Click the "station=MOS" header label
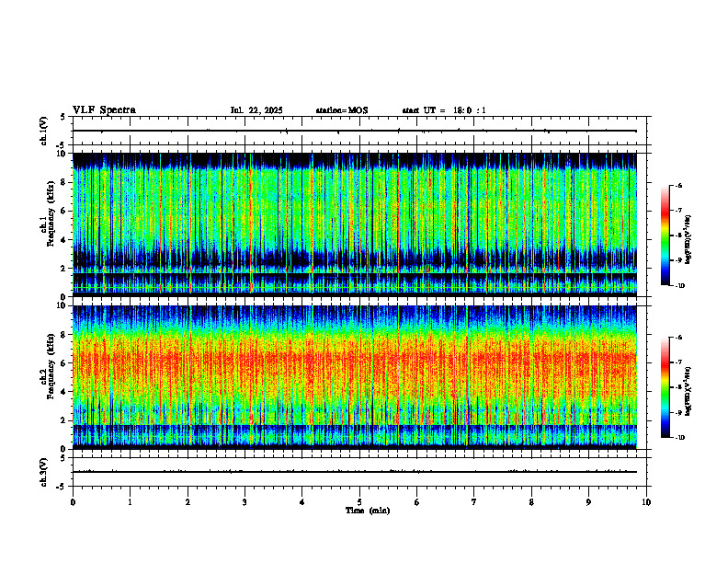The height and width of the screenshot is (563, 728). (342, 110)
